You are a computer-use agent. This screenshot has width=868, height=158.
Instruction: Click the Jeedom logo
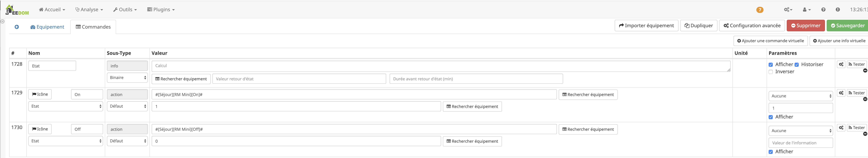coord(17,10)
